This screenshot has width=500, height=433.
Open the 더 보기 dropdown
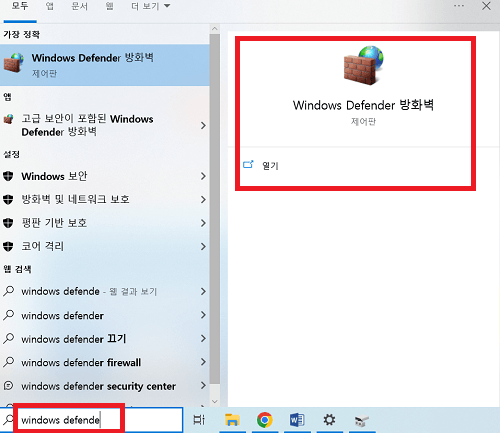pos(151,6)
